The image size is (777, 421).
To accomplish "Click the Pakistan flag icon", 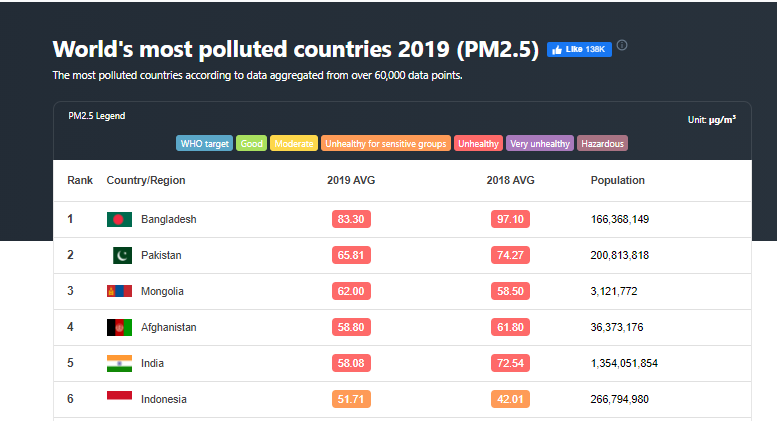I will coord(119,255).
